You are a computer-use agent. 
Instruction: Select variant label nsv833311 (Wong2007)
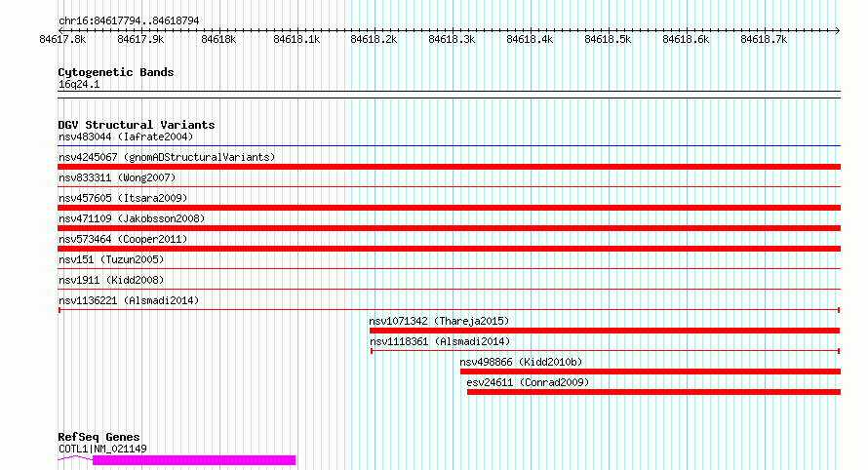pyautogui.click(x=117, y=177)
